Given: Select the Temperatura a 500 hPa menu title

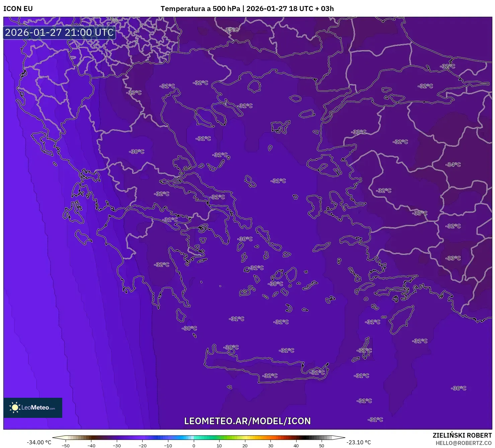Looking at the screenshot, I should point(201,8).
